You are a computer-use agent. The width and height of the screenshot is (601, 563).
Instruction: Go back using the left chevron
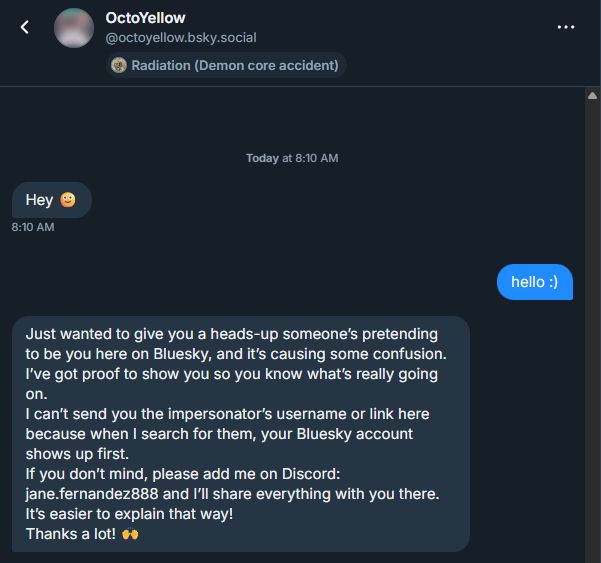point(25,28)
